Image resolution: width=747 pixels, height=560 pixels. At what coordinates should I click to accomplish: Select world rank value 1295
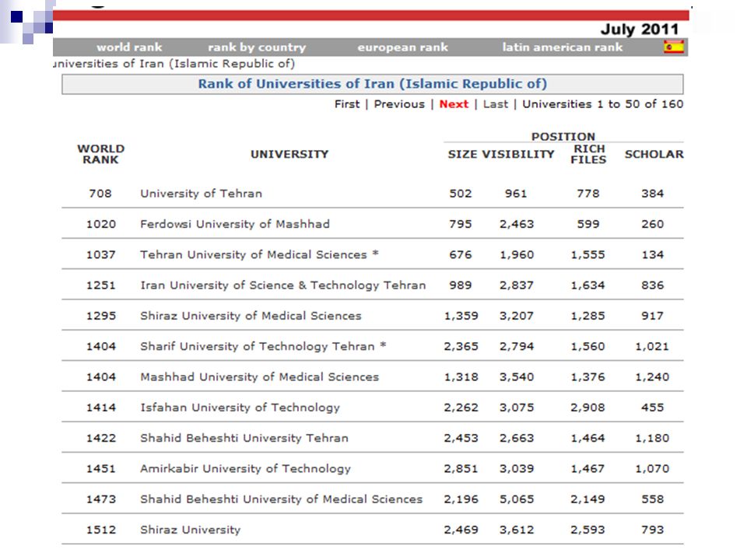pos(100,315)
